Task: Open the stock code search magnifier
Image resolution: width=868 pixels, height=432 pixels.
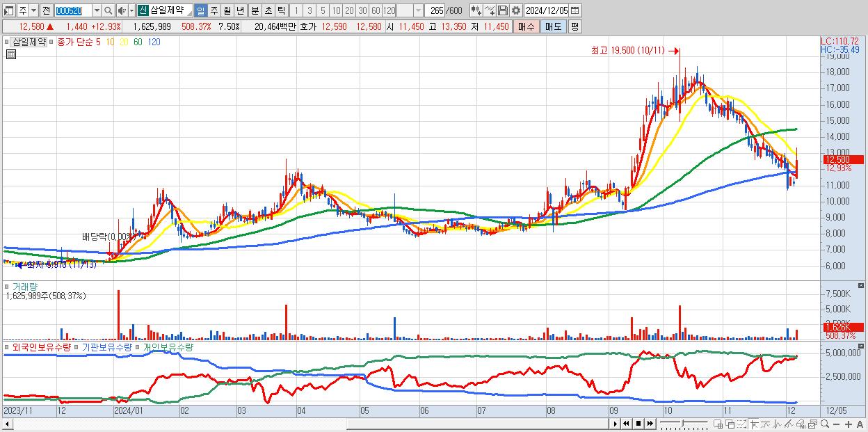Action: point(108,10)
